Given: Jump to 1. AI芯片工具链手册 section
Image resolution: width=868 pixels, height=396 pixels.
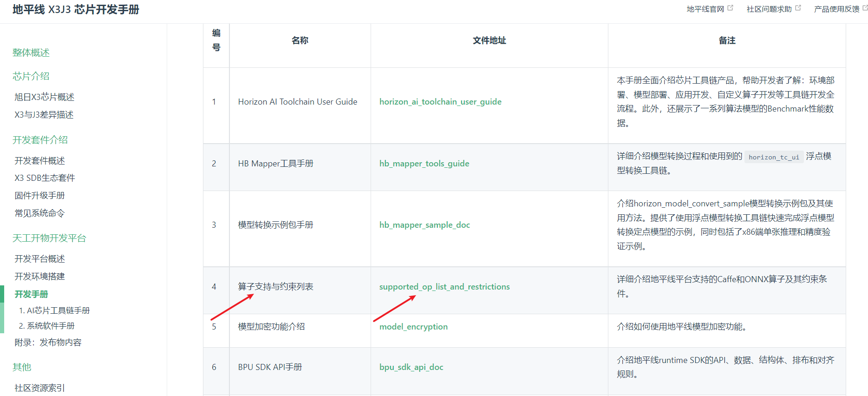Looking at the screenshot, I should pos(54,310).
